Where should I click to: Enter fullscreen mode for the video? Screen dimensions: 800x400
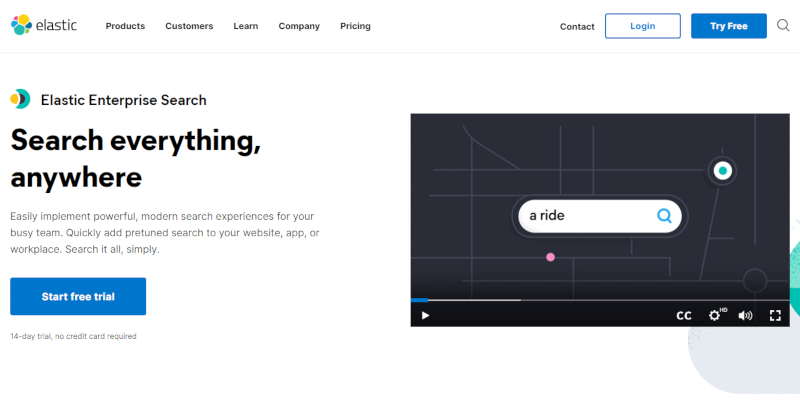[x=775, y=315]
